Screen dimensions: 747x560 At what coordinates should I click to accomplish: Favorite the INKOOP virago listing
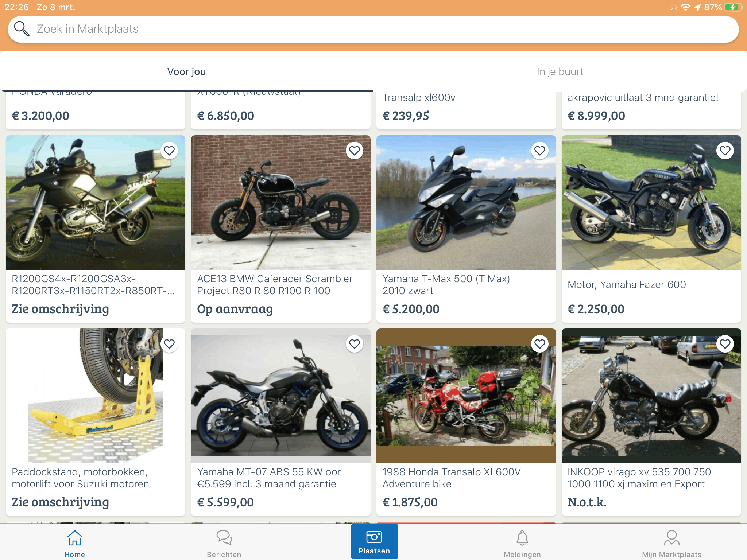point(725,344)
